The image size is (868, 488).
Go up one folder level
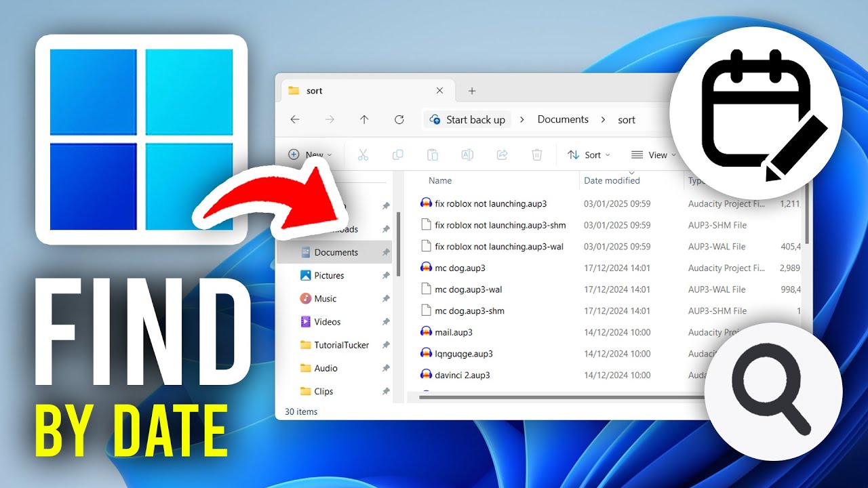point(364,119)
